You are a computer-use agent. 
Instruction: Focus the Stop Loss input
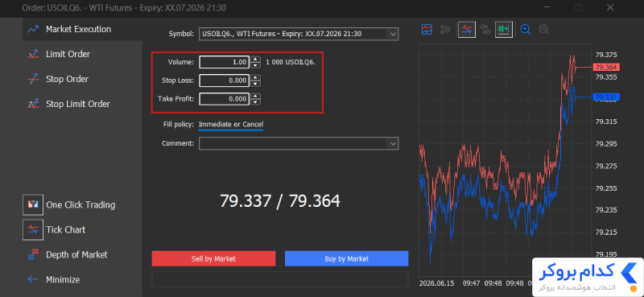225,80
